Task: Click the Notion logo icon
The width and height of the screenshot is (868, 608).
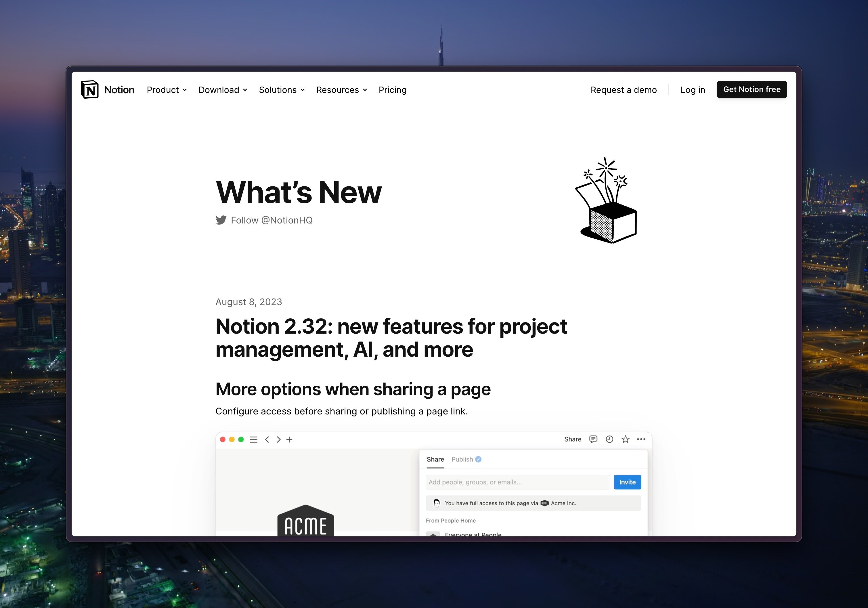Action: click(x=89, y=89)
